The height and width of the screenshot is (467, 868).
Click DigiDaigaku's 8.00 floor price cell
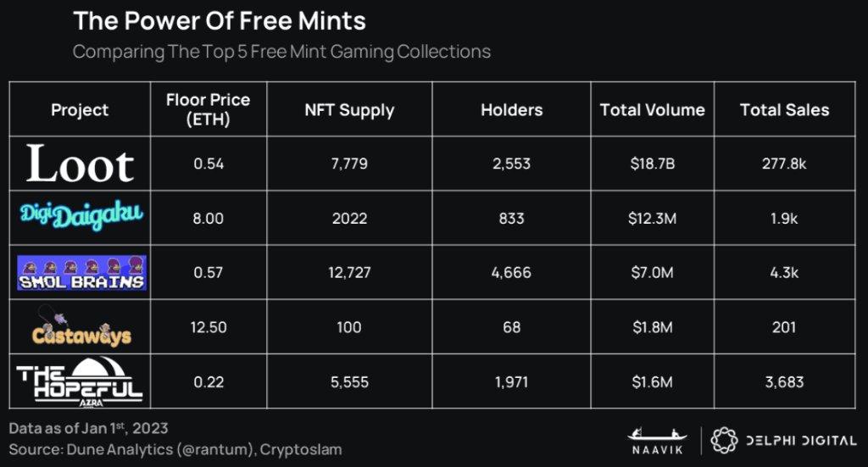[209, 218]
